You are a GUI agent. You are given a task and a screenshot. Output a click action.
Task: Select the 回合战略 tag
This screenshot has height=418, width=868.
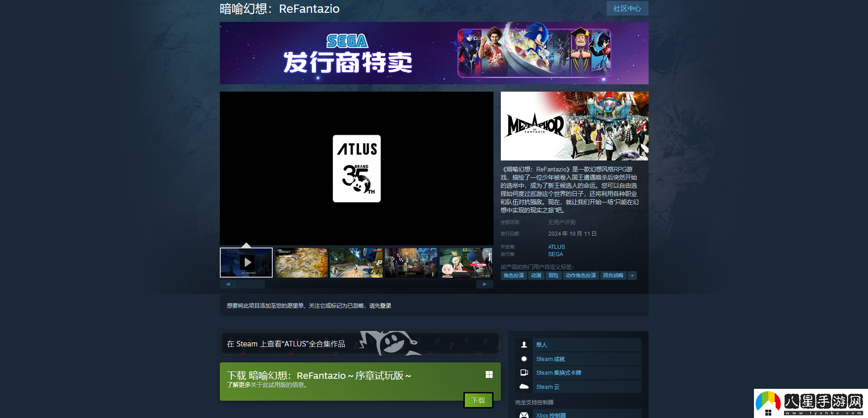pyautogui.click(x=613, y=275)
